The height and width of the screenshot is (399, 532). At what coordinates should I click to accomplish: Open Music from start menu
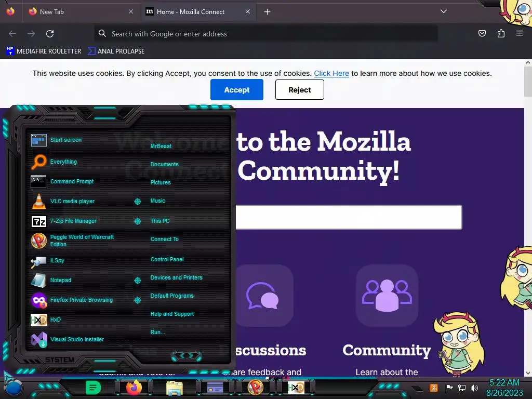pos(158,201)
